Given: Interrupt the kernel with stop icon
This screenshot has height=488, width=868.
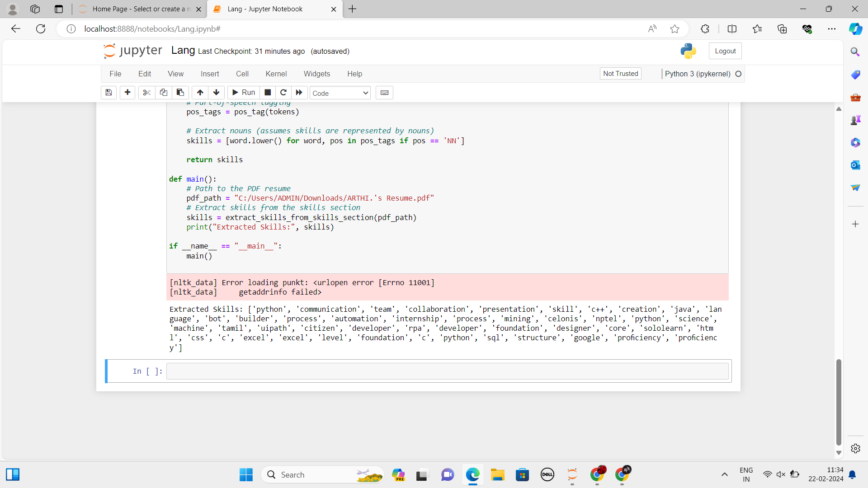Looking at the screenshot, I should click(x=268, y=93).
